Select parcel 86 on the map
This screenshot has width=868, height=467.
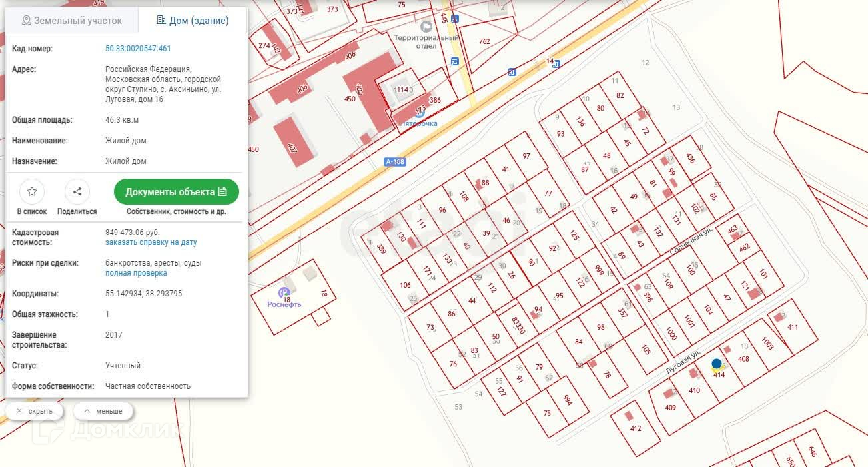[452, 314]
